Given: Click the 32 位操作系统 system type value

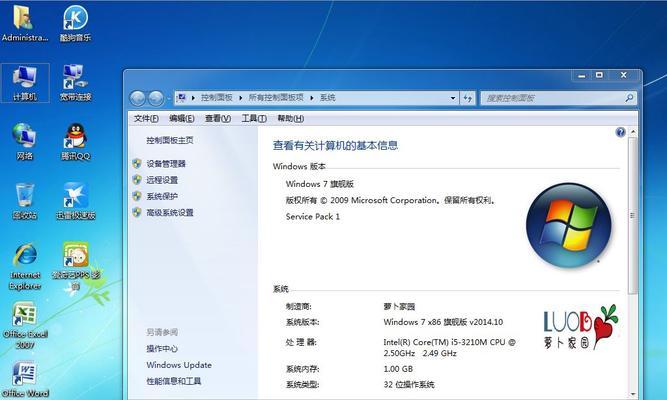Looking at the screenshot, I should coord(409,384).
